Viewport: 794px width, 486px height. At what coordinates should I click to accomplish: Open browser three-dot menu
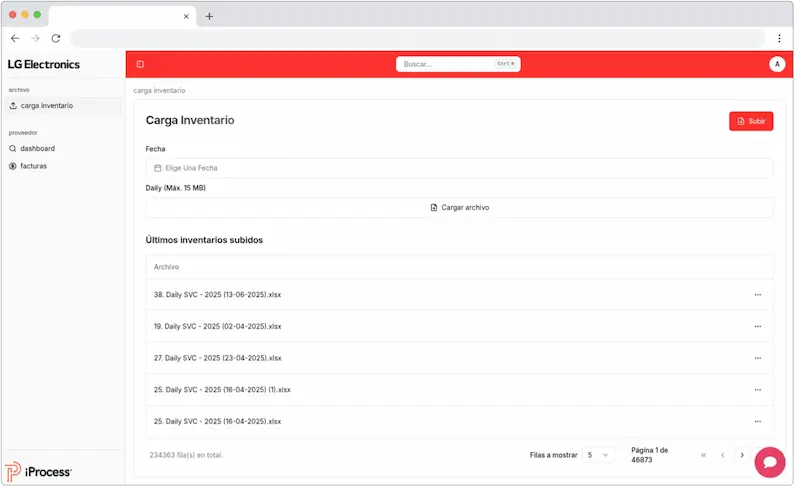click(779, 38)
